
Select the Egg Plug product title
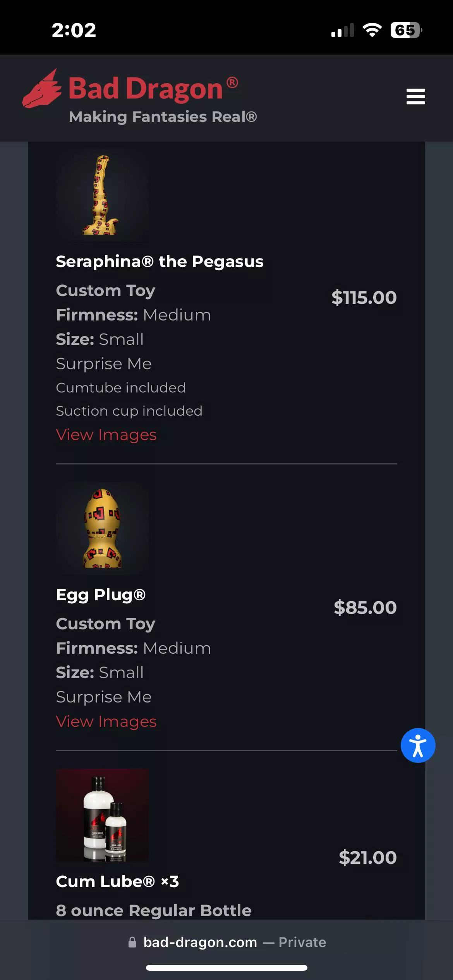coord(101,595)
